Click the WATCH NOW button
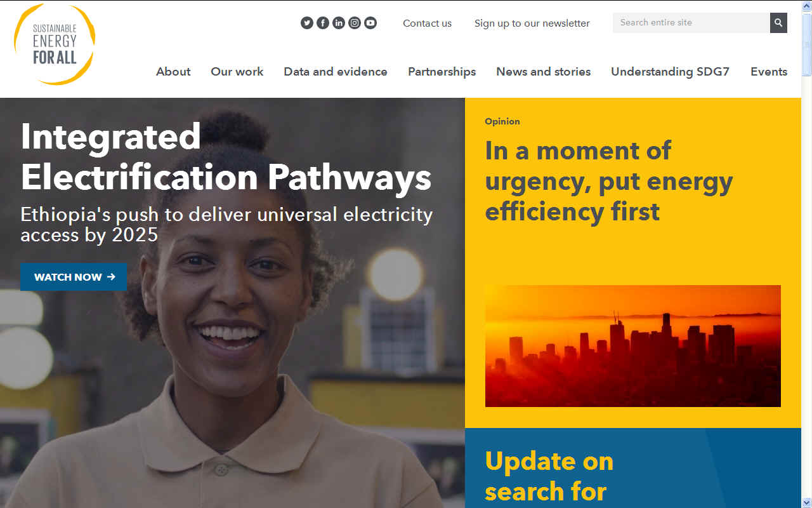This screenshot has height=508, width=812. click(74, 277)
